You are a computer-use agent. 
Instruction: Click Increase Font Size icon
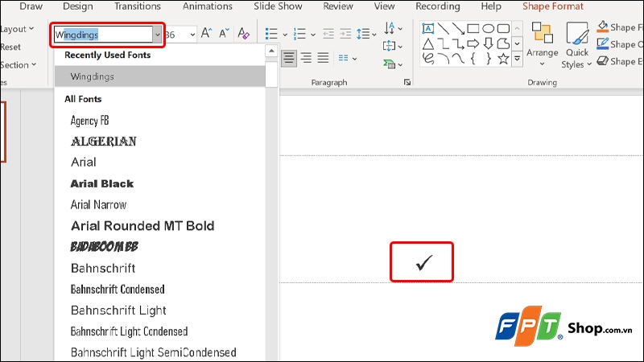(206, 33)
